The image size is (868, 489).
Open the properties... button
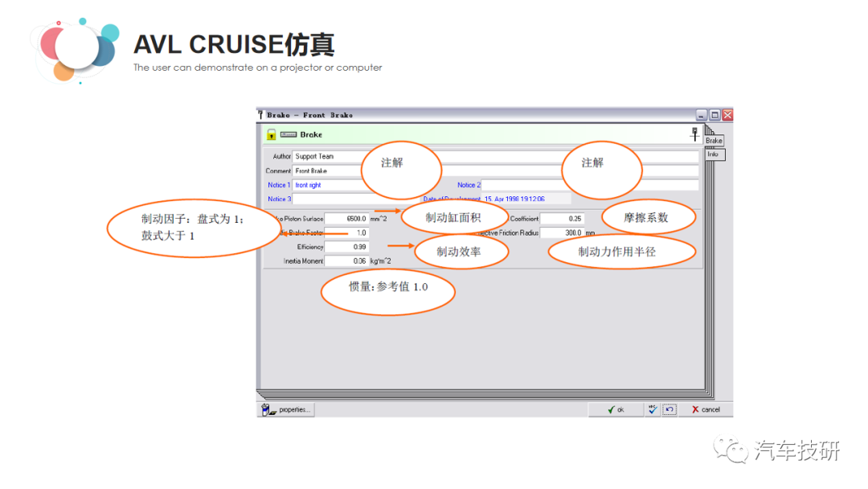286,409
